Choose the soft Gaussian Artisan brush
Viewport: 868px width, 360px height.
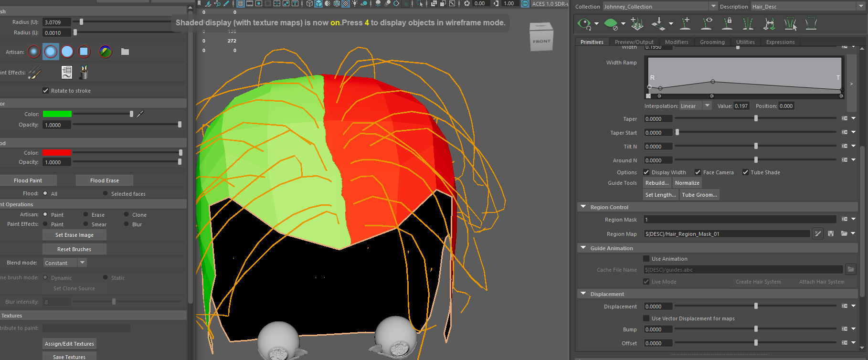coord(34,52)
